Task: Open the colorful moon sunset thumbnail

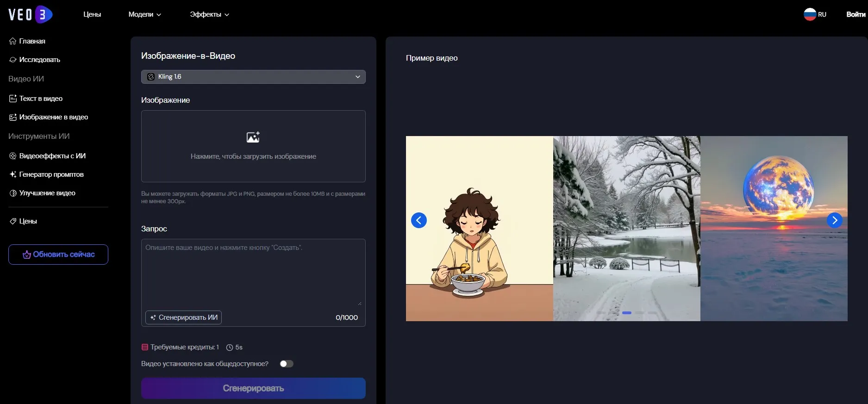Action: (x=774, y=229)
